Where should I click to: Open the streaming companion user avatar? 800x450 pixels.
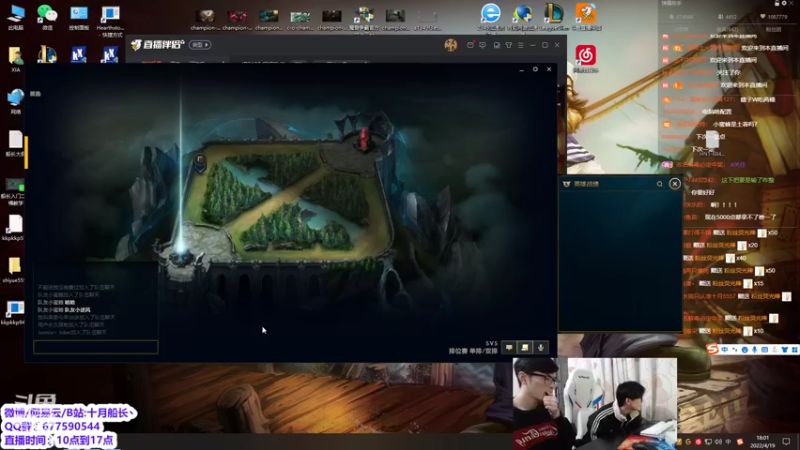[451, 45]
